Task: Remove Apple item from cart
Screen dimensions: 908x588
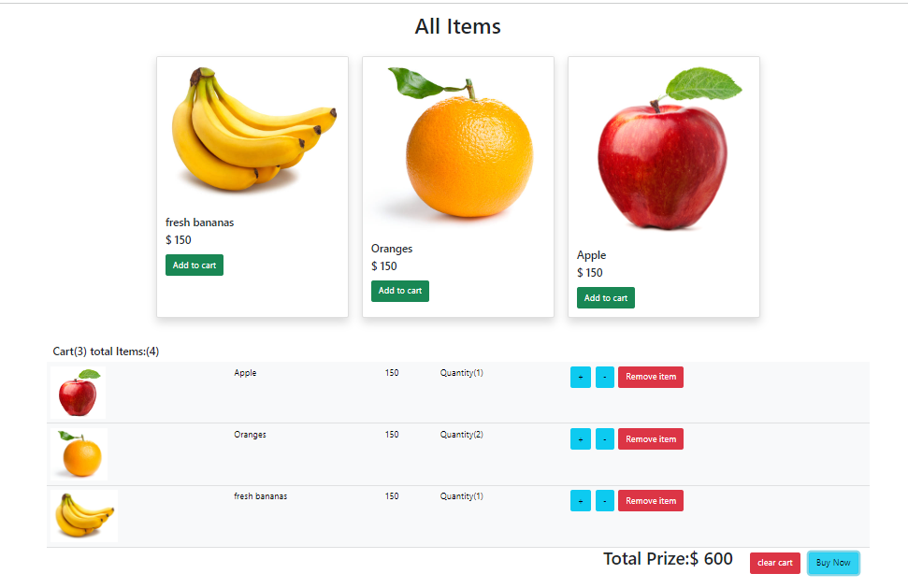Action: [x=651, y=378]
